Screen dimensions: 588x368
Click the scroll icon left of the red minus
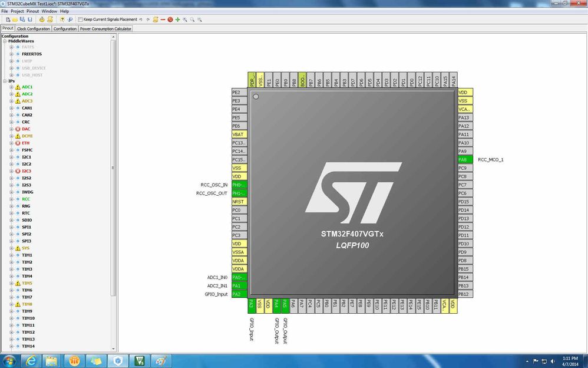click(x=156, y=19)
